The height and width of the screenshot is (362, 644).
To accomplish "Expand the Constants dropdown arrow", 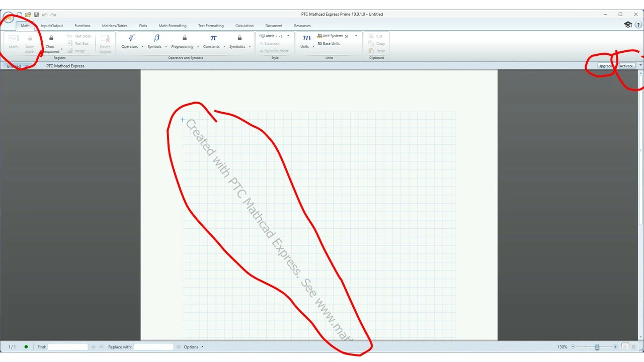I will click(224, 47).
